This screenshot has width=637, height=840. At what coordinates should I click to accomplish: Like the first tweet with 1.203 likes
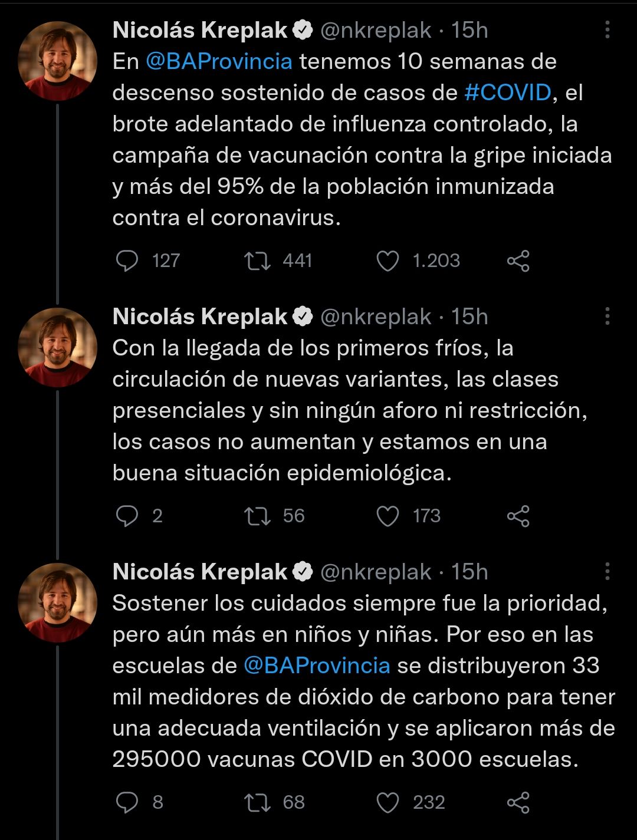click(x=388, y=261)
